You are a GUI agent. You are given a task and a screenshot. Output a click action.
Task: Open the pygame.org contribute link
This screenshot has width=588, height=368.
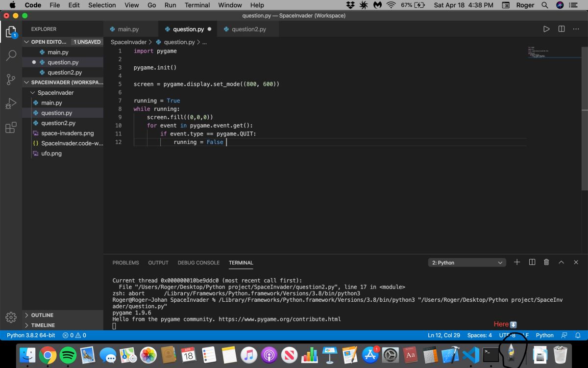[279, 319]
